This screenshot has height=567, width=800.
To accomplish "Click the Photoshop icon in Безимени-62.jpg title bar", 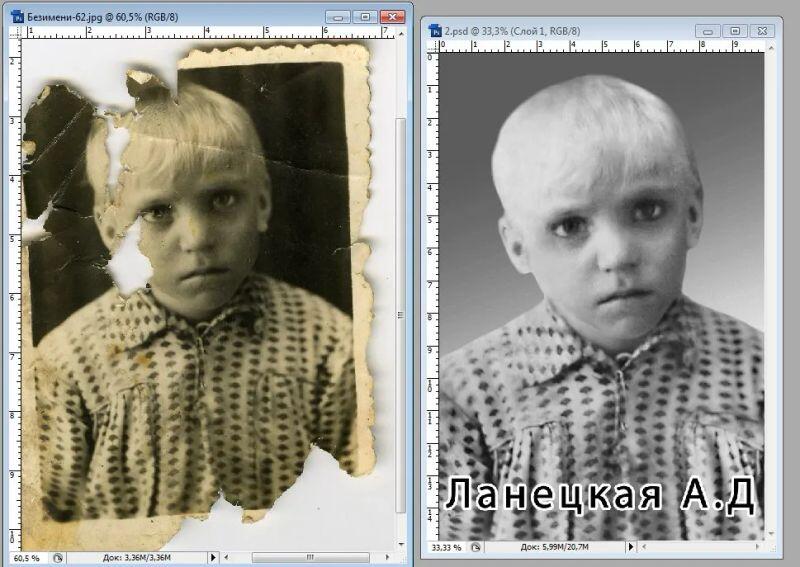I will click(16, 16).
